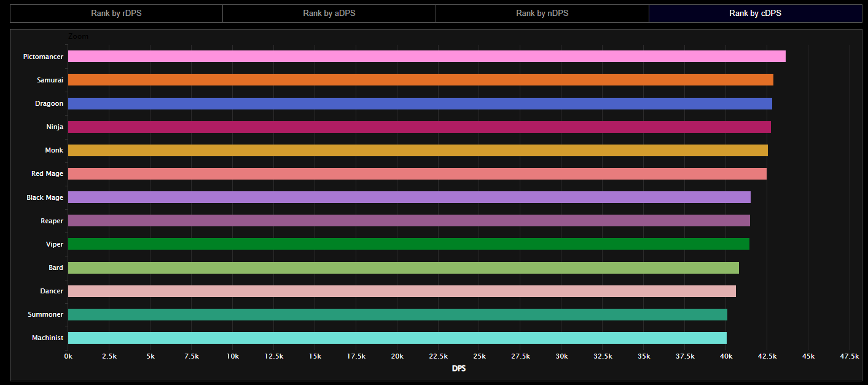The height and width of the screenshot is (385, 868).
Task: Click the orange Samurai bar
Action: coord(421,80)
